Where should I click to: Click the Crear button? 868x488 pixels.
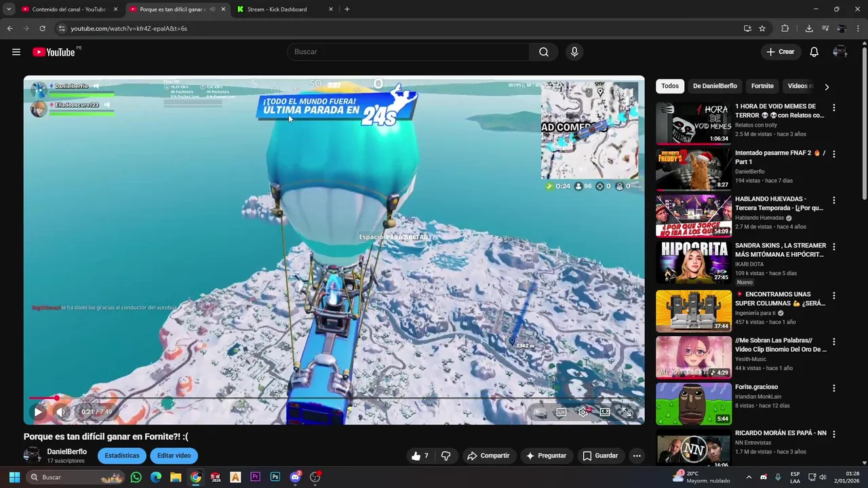point(781,52)
